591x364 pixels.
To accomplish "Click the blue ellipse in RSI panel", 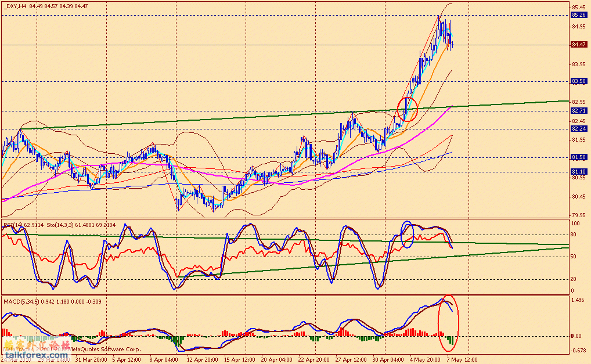I will coord(408,233).
